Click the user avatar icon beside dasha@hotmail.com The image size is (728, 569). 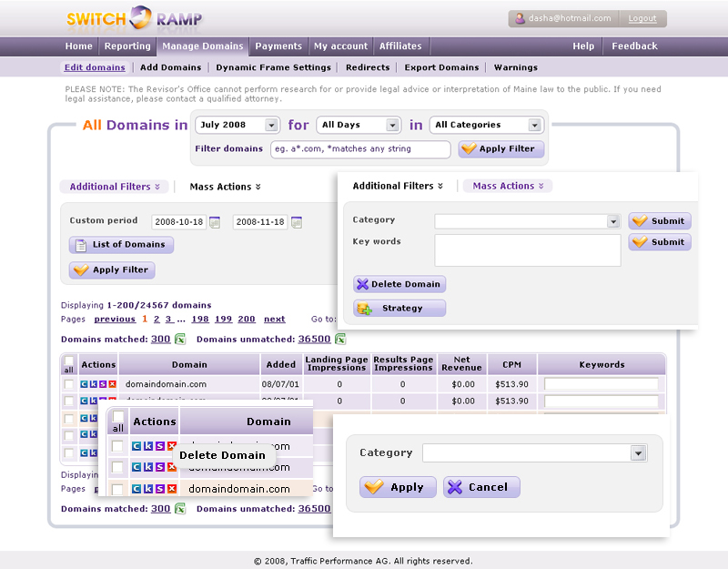click(x=520, y=18)
